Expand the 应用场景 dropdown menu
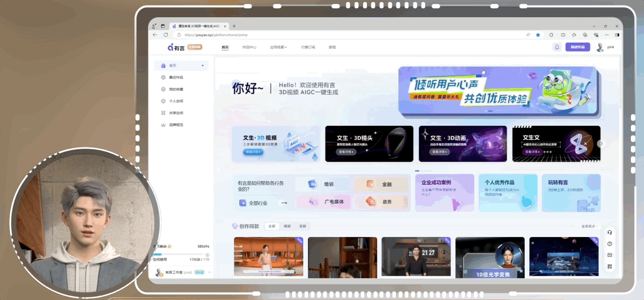Viewport: 644px width, 300px height. (278, 47)
